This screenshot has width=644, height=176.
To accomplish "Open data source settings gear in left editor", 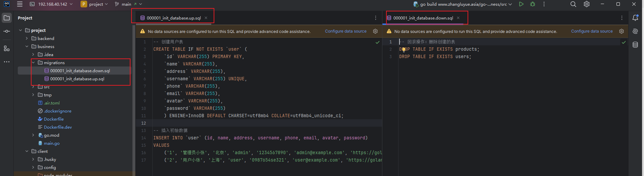I will pyautogui.click(x=375, y=31).
